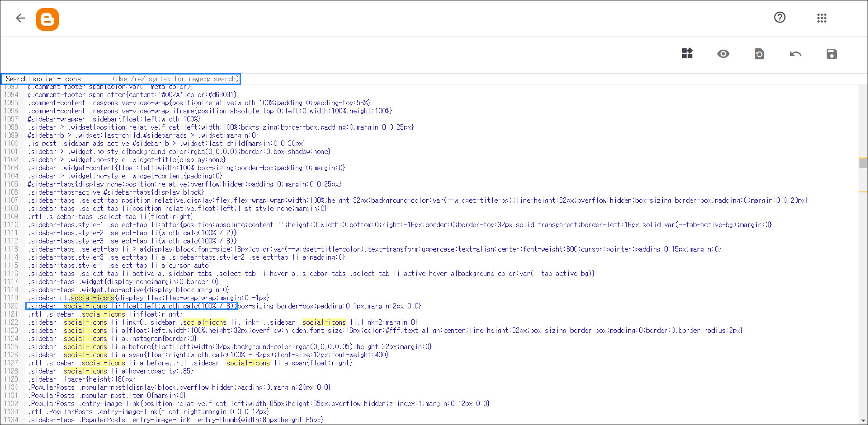
Task: Click the '.sidebar-tabs-active #sidebar-tabs{display:block}' line
Action: [116, 192]
